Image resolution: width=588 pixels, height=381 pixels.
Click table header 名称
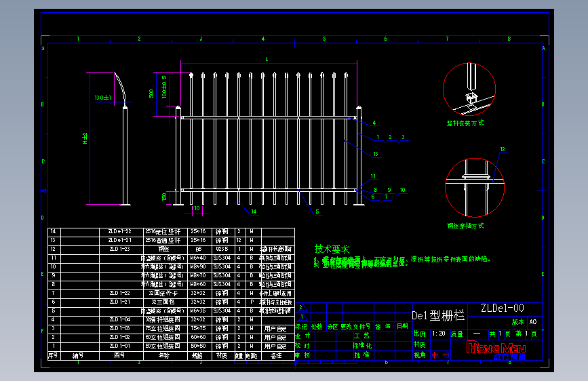pos(164,355)
